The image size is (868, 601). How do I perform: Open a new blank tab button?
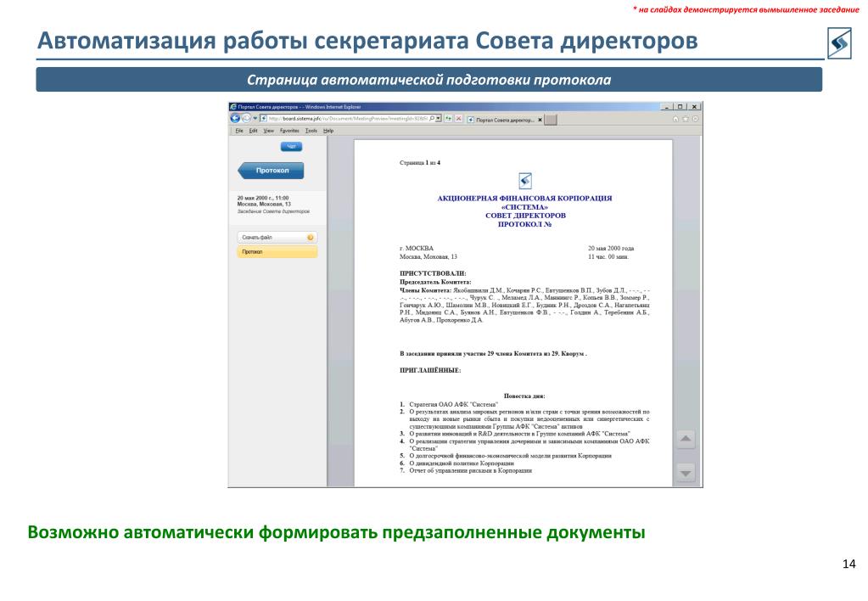[551, 120]
